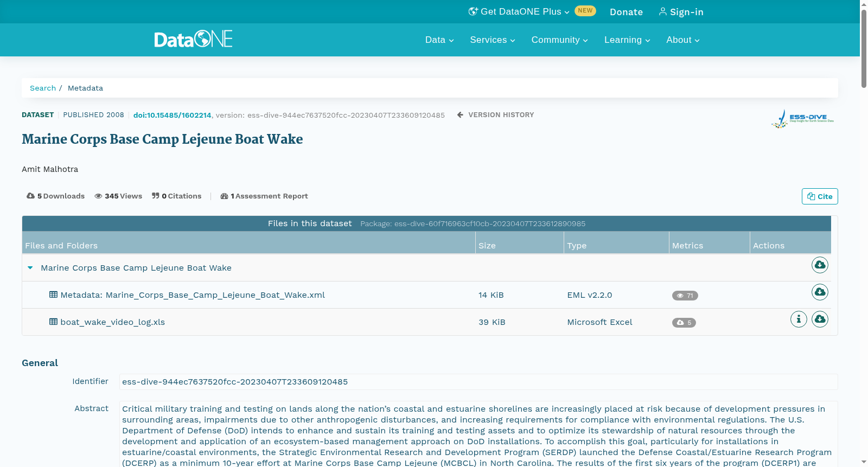Open the Learning menu
Screen dimensions: 868x467
coord(627,40)
